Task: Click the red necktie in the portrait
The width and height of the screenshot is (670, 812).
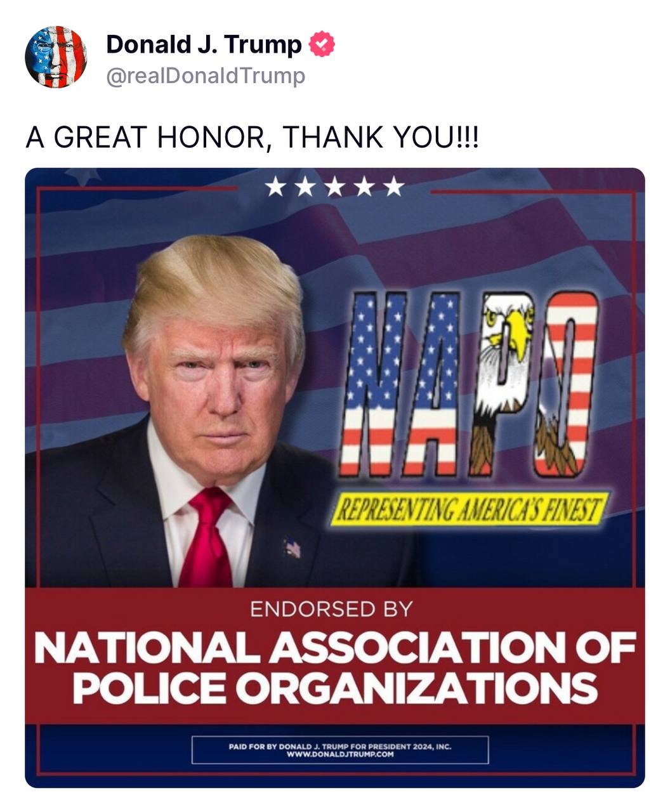Action: [206, 539]
